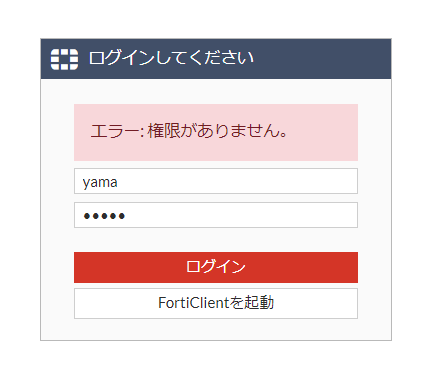The image size is (430, 374).
Task: Submit credentials with the ログイン button
Action: pyautogui.click(x=216, y=267)
